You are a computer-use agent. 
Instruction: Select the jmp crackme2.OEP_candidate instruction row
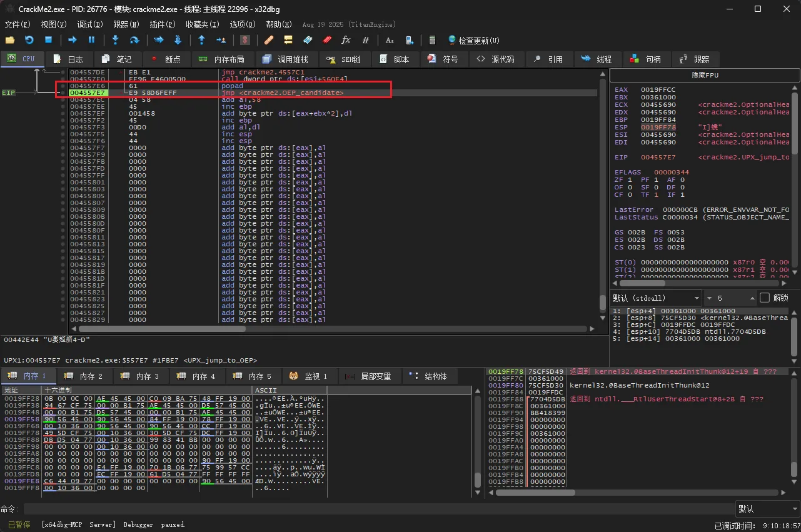point(333,93)
